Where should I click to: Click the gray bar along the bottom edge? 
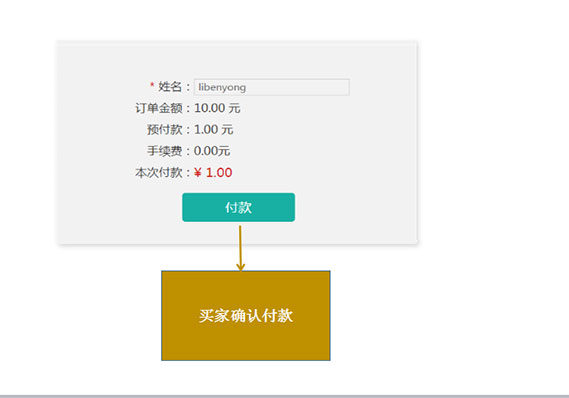tap(284, 396)
